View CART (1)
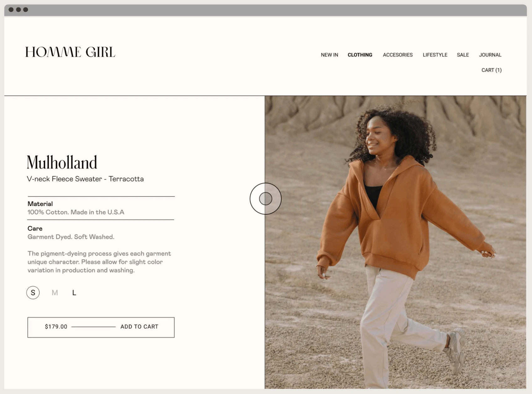This screenshot has height=394, width=532. (x=491, y=70)
